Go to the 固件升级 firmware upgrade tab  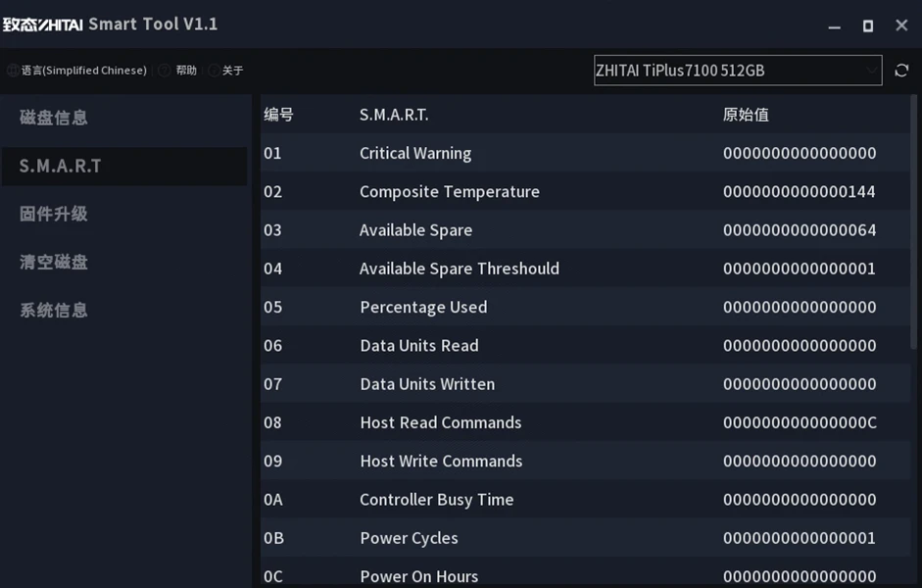coord(54,214)
